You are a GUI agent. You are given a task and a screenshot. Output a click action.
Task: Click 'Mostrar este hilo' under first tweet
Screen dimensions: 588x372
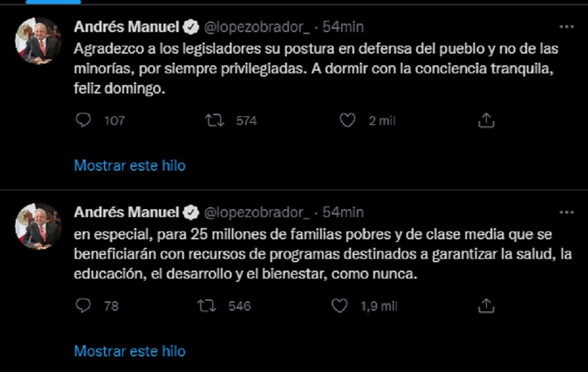click(x=129, y=165)
